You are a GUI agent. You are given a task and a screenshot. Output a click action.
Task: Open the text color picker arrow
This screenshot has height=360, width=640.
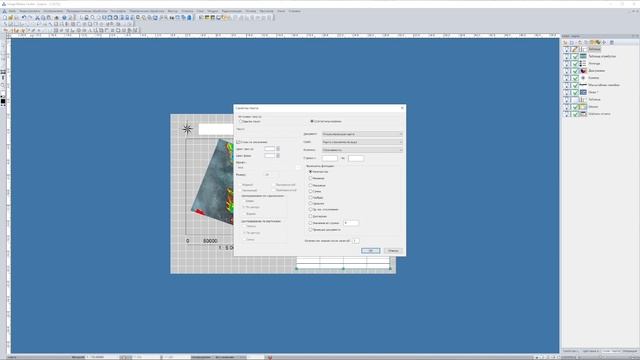coord(278,149)
